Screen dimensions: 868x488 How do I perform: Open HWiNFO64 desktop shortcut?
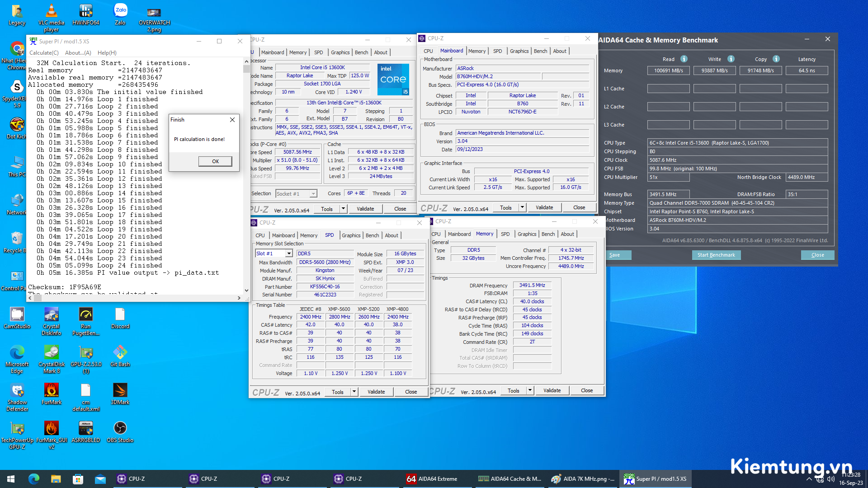click(x=86, y=14)
